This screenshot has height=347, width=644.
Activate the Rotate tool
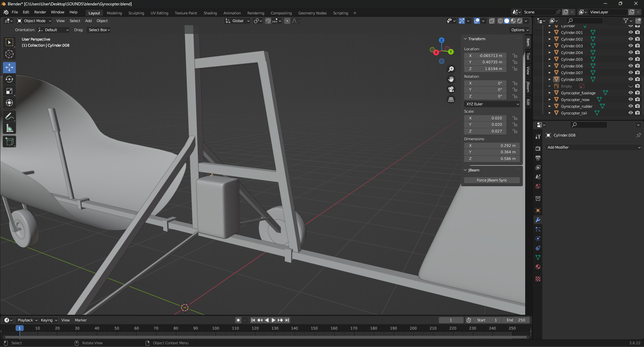[9, 79]
